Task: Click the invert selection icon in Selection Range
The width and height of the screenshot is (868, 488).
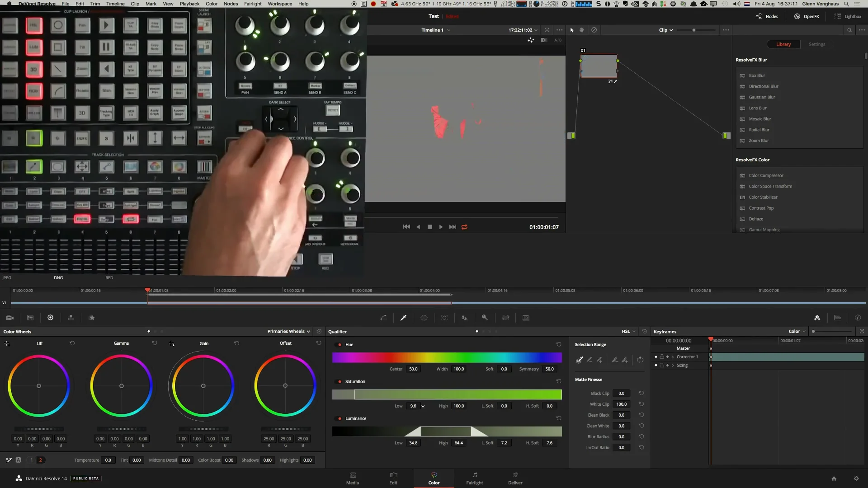Action: (x=640, y=360)
